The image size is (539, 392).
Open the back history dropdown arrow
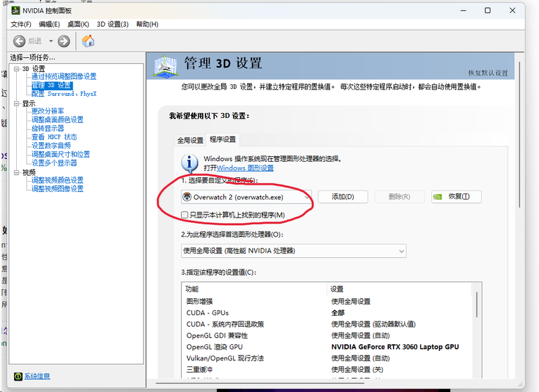pos(51,41)
